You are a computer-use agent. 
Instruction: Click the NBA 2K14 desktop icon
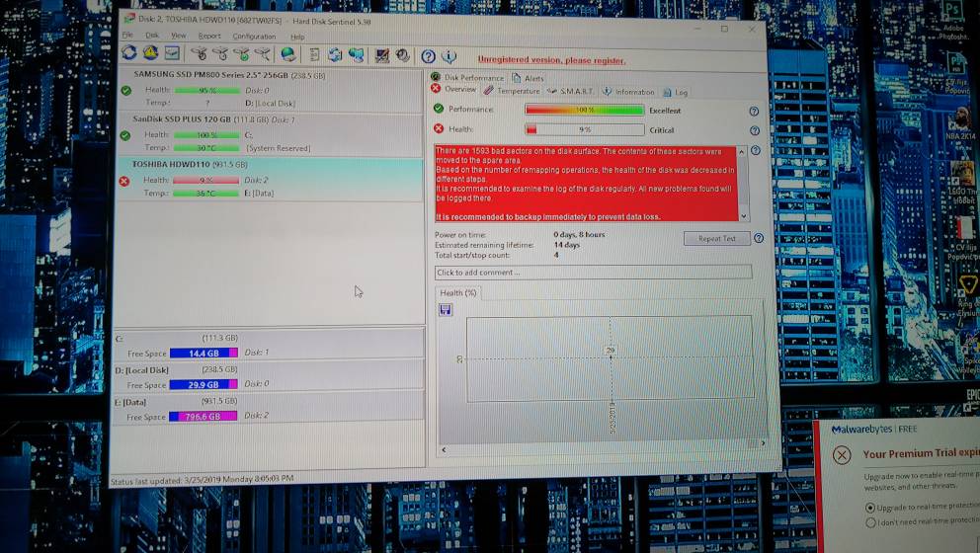tap(960, 124)
